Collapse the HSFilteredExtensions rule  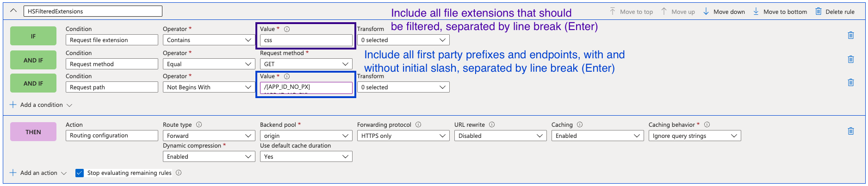point(13,11)
